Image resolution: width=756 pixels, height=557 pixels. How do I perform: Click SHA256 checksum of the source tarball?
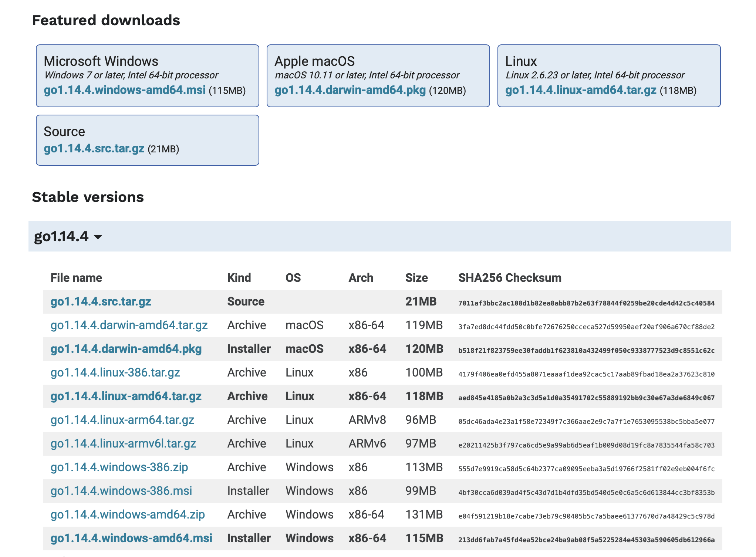(586, 303)
